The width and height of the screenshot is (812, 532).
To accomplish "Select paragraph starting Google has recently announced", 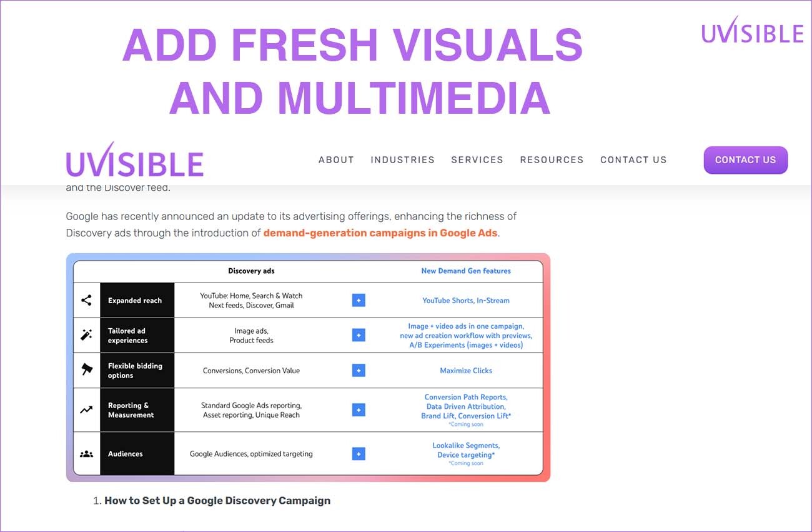I will pos(291,225).
